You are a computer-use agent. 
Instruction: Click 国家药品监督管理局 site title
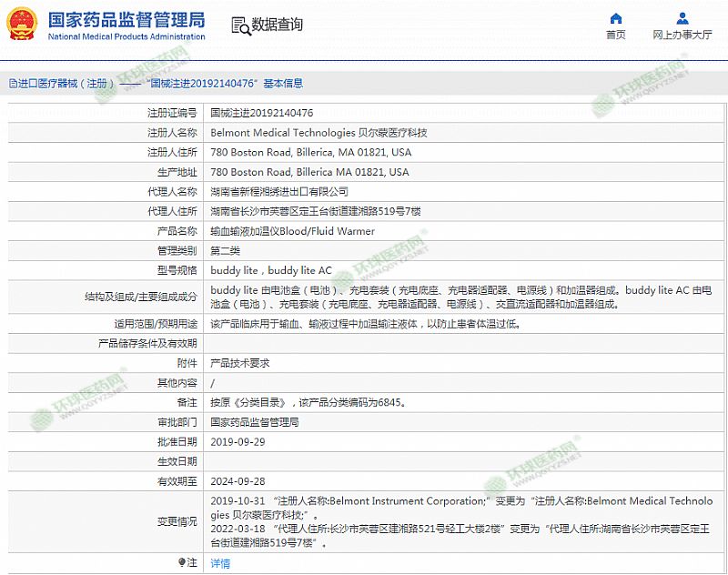pyautogui.click(x=126, y=20)
